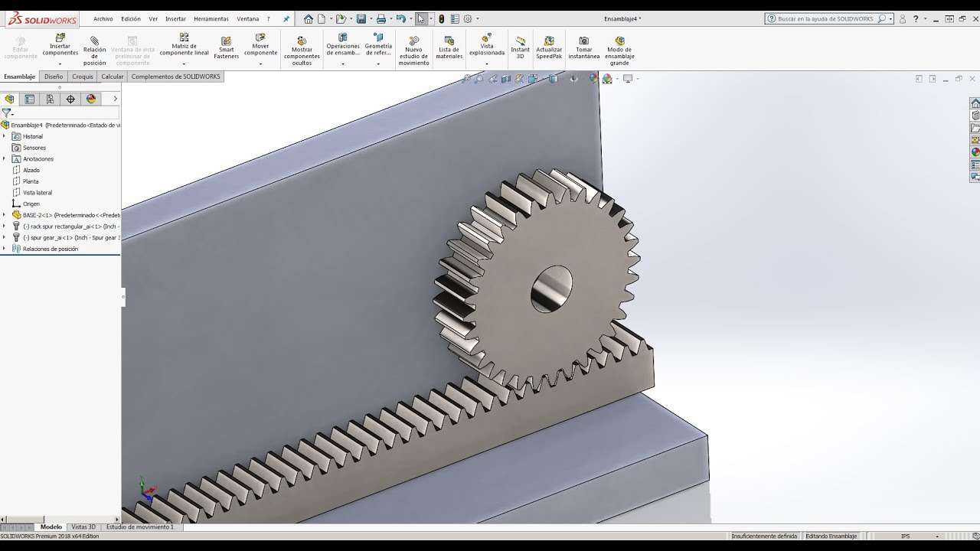The width and height of the screenshot is (980, 551).
Task: Open ConfigurationManager tab icon
Action: 50,99
